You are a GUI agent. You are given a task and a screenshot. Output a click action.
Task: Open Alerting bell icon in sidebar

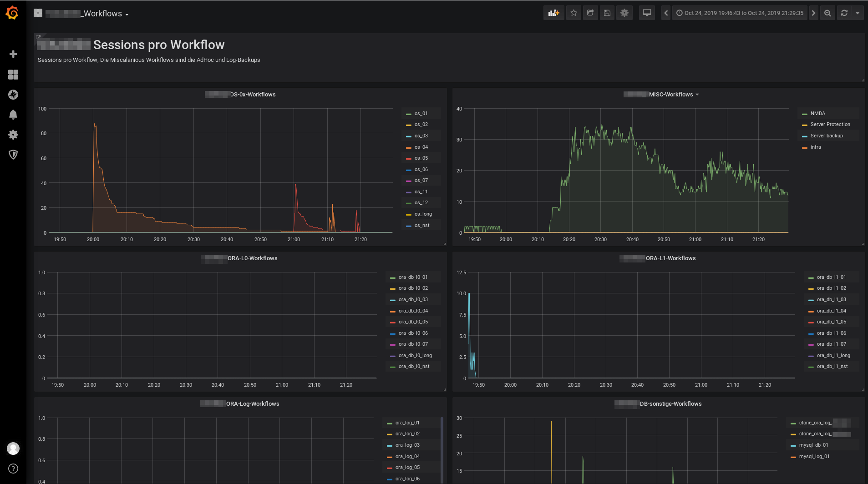pos(13,115)
